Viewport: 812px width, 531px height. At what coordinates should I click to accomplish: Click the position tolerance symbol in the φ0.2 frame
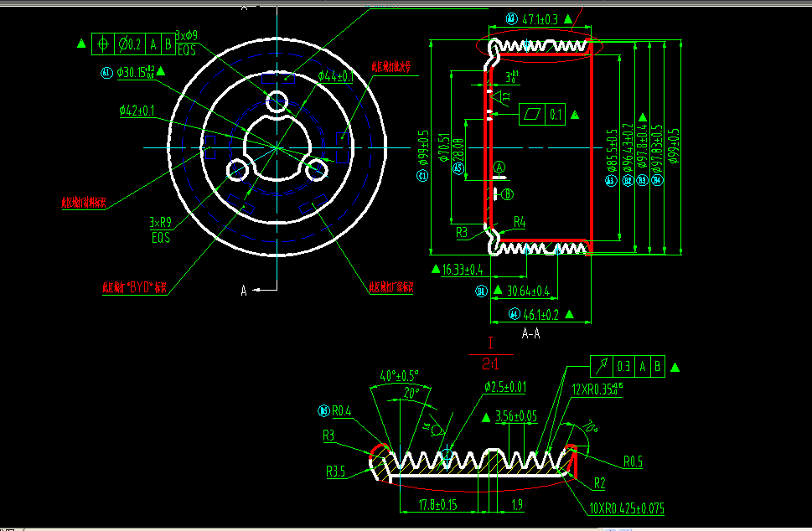coord(103,43)
